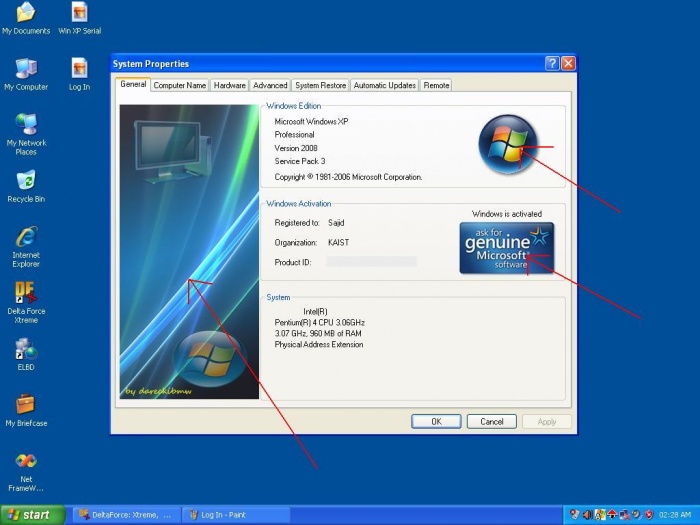Click the red security shield tray icon

tap(649, 515)
